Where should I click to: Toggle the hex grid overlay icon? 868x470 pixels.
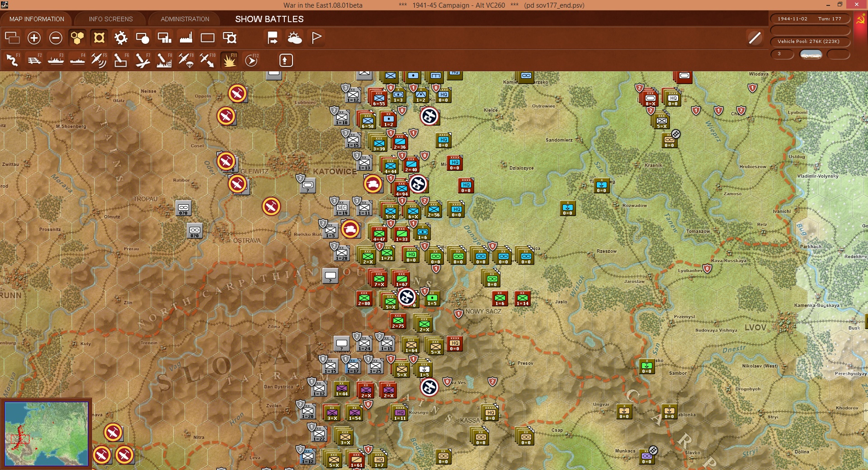click(77, 38)
